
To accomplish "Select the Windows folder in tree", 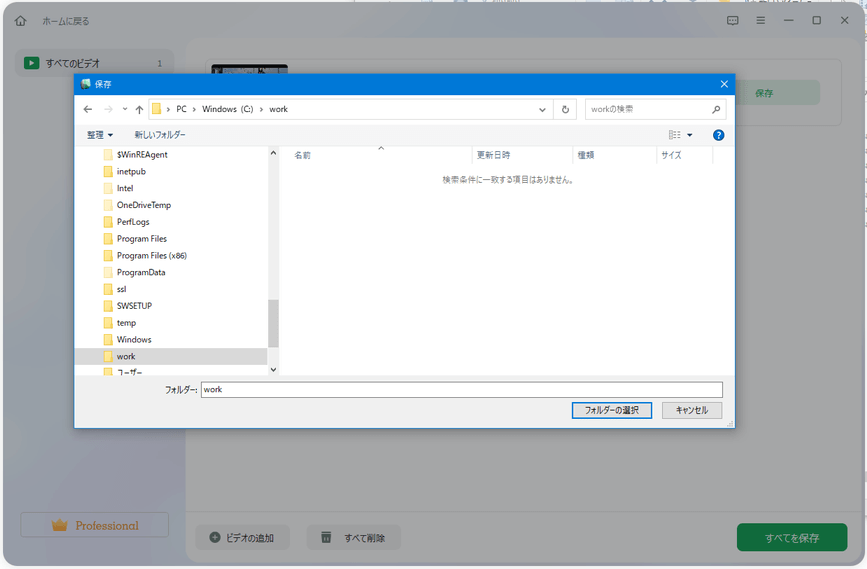I will [x=134, y=340].
